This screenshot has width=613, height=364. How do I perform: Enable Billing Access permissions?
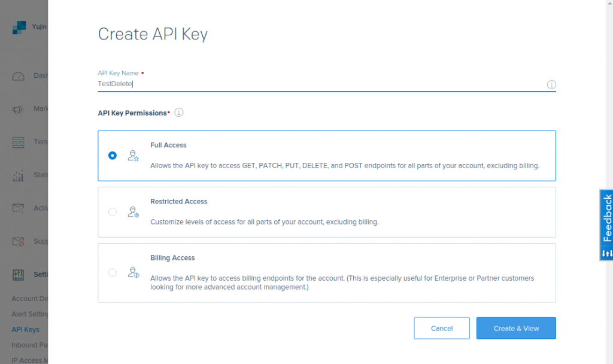[x=112, y=272]
